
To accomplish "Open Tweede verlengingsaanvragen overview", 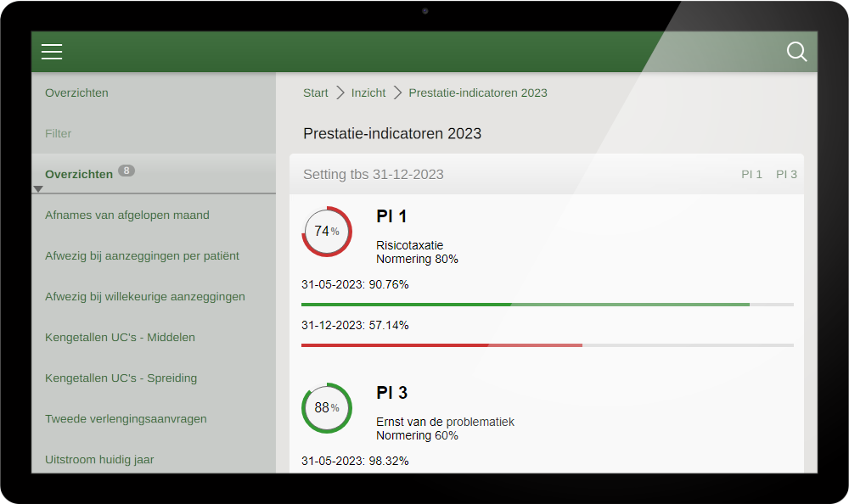I will coord(126,418).
